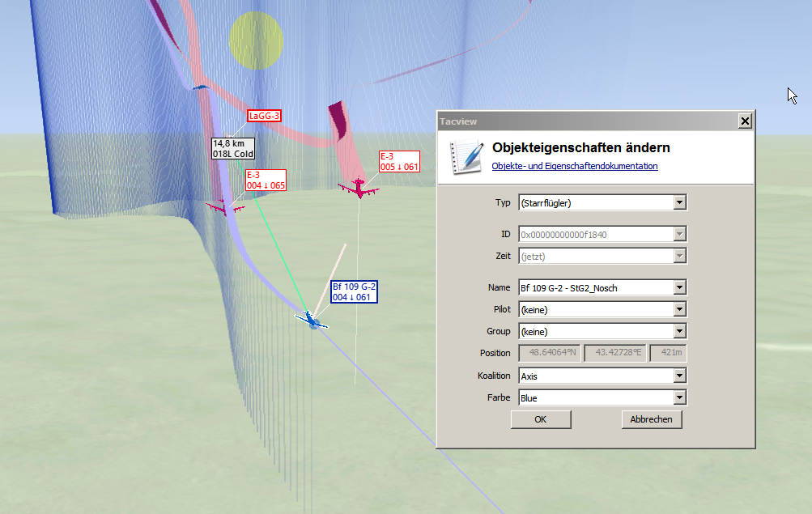The image size is (812, 514).
Task: Click the Bf 109 G-2 label box
Action: (x=354, y=291)
